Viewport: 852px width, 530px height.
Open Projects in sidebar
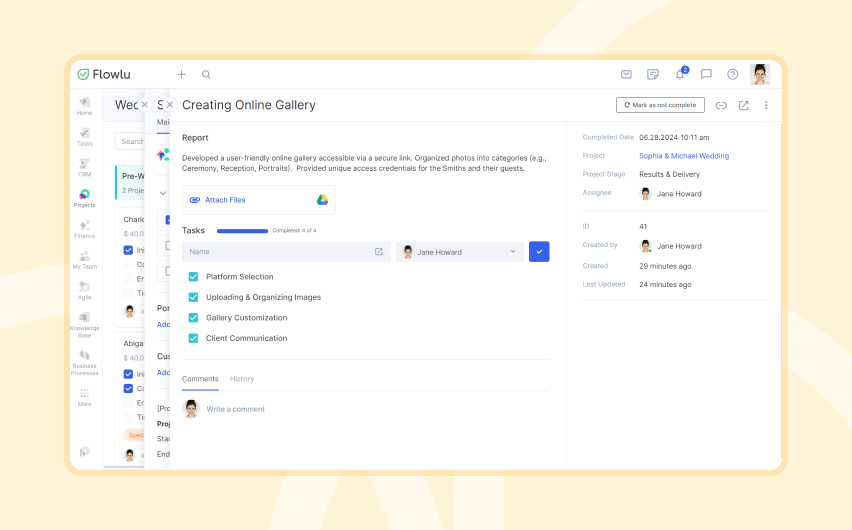pos(84,198)
